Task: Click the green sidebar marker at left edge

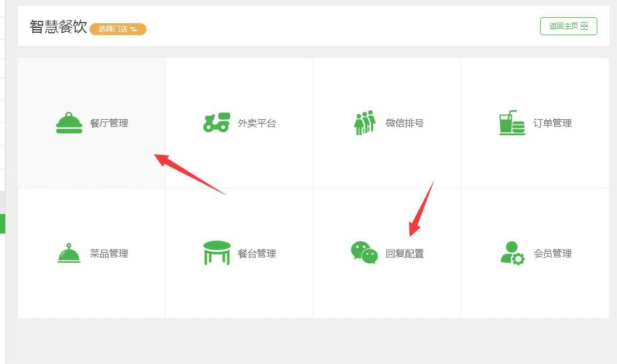Action: click(x=2, y=223)
